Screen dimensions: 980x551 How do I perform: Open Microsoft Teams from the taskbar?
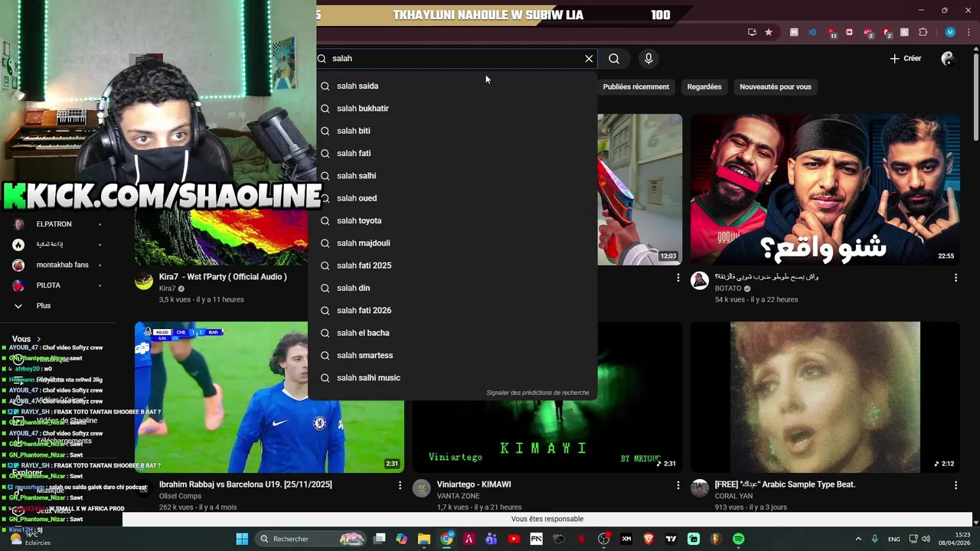[491, 539]
